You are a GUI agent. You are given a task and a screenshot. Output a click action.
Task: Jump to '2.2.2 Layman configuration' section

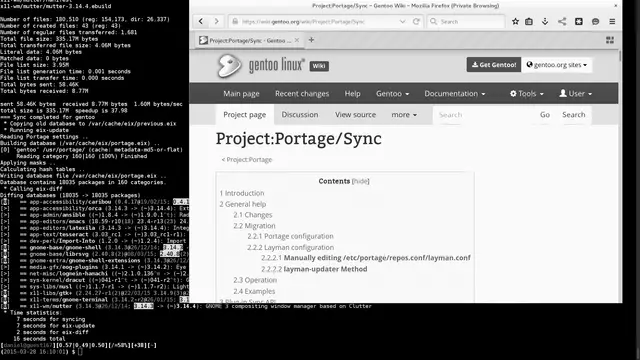point(290,247)
